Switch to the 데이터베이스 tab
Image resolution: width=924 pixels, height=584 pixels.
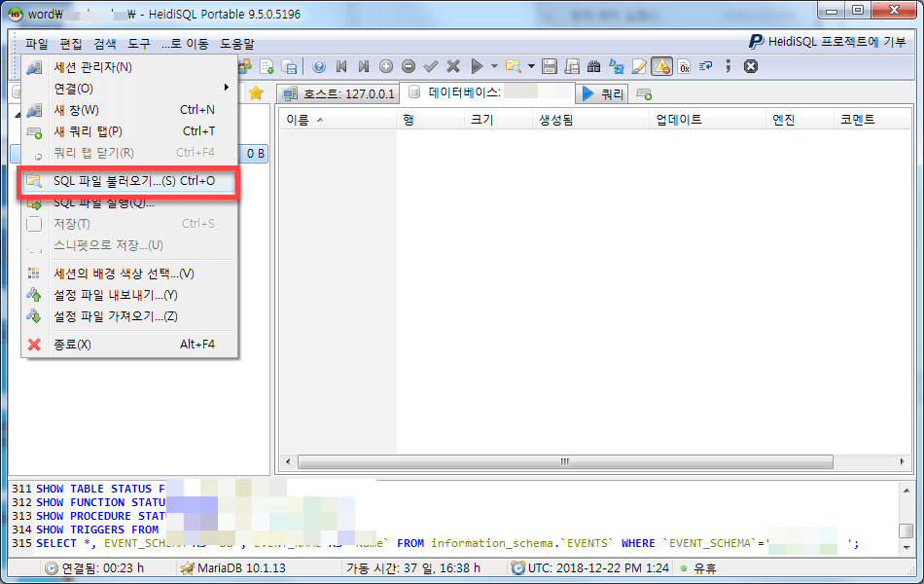pos(489,92)
